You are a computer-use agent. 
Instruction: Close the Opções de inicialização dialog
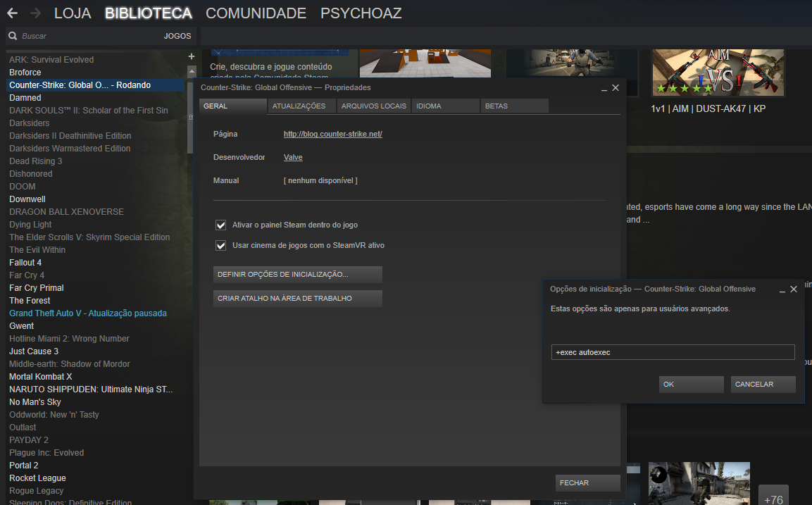[x=794, y=289]
